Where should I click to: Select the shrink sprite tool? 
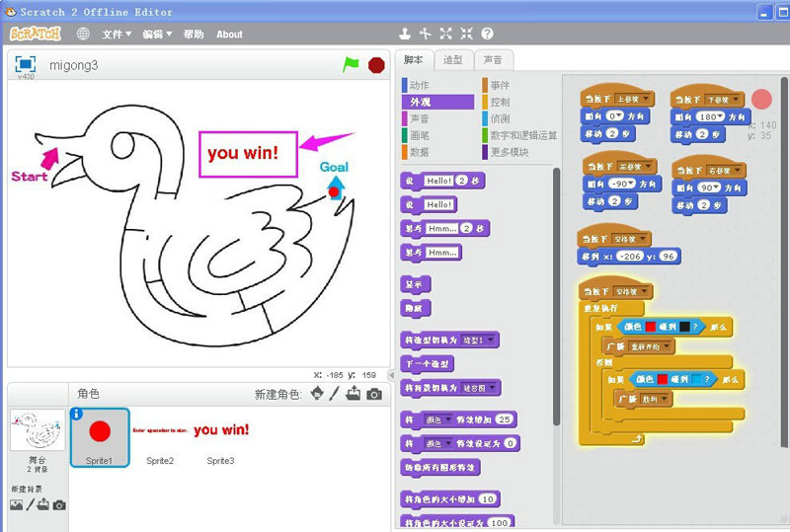466,34
